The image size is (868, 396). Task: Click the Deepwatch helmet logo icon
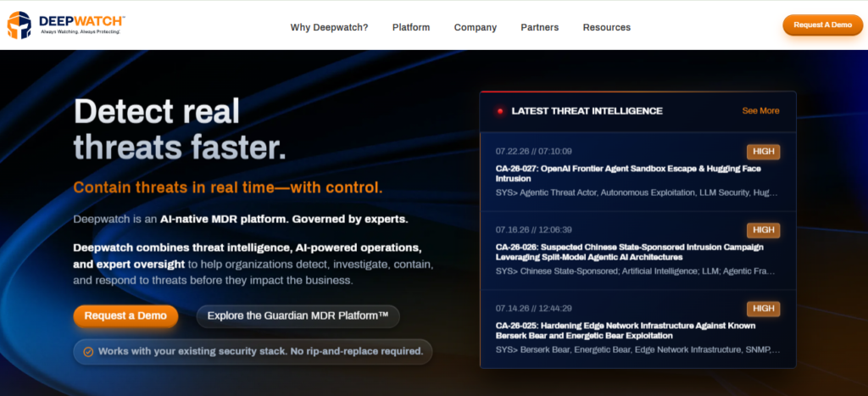coord(19,25)
